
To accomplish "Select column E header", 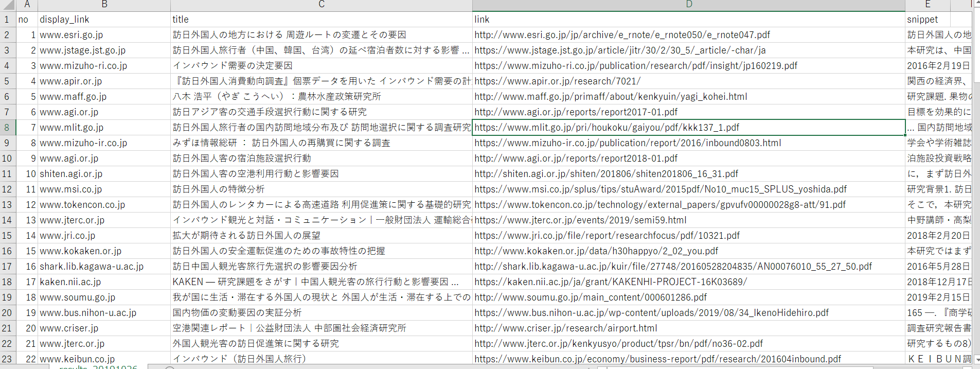I will (928, 5).
